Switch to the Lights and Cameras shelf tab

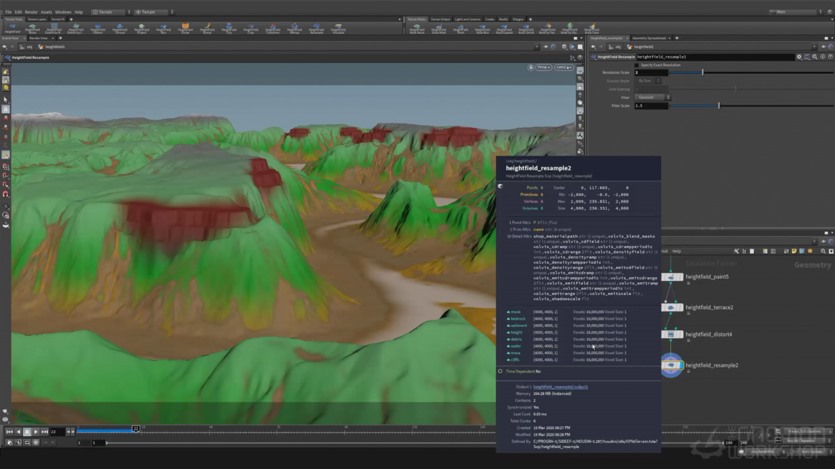click(468, 19)
